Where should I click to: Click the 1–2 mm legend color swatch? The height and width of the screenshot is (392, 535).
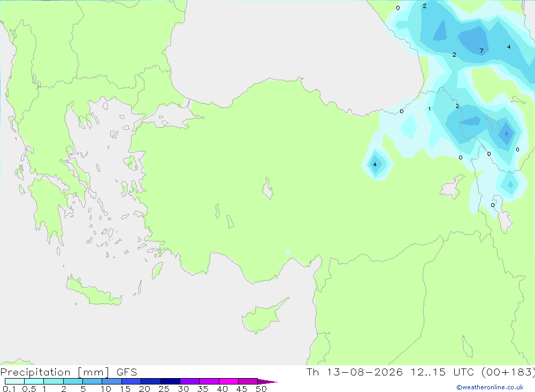pos(53,381)
